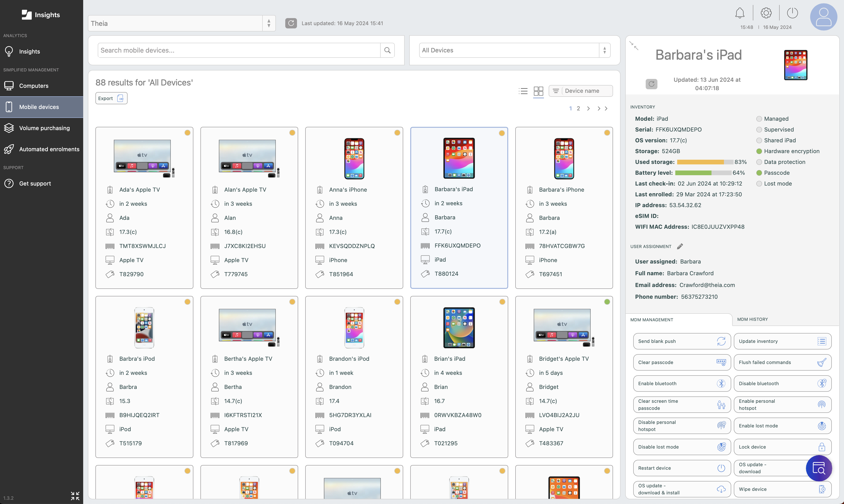Image resolution: width=844 pixels, height=504 pixels.
Task: Click Bridget's Apple TV green status dot
Action: 607,302
